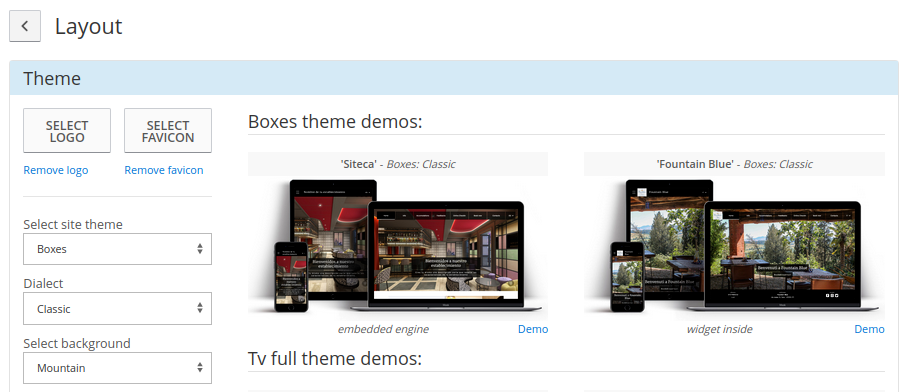The width and height of the screenshot is (907, 392).
Task: Click the Fountain Blue theme preview image
Action: coord(734,247)
